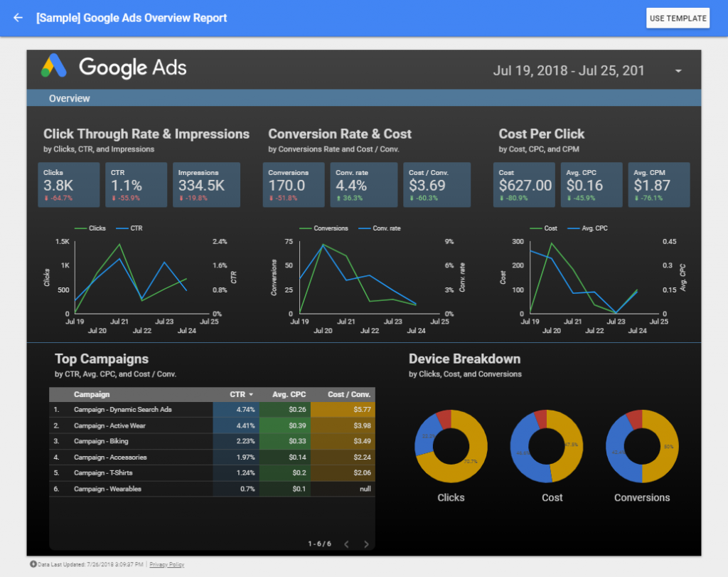
Task: Sort table by Avg. CPC header
Action: (289, 394)
